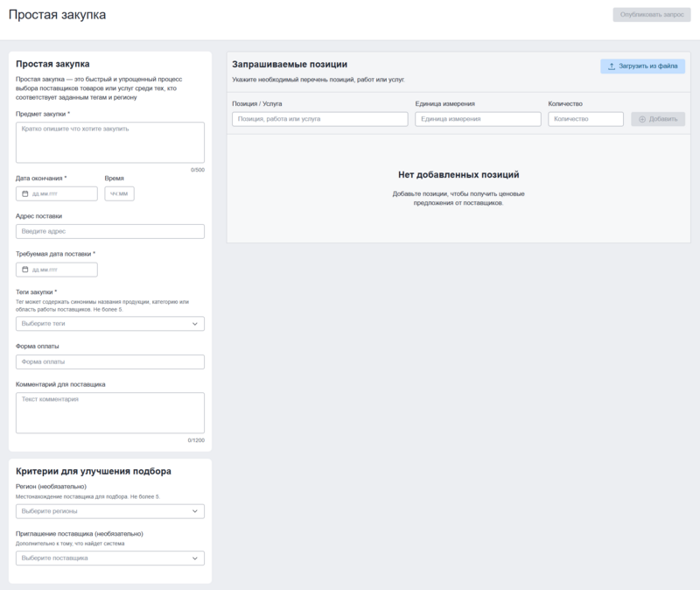This screenshot has width=700, height=590.
Task: Click calendar icon in Дата окончания field
Action: [25, 193]
